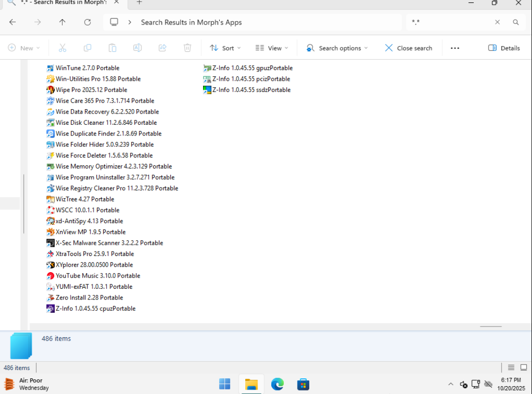Toggle the Details pane button

click(x=504, y=48)
